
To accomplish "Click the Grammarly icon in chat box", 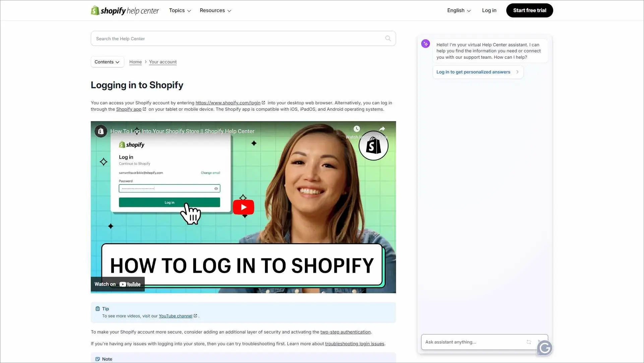I will pos(545,348).
